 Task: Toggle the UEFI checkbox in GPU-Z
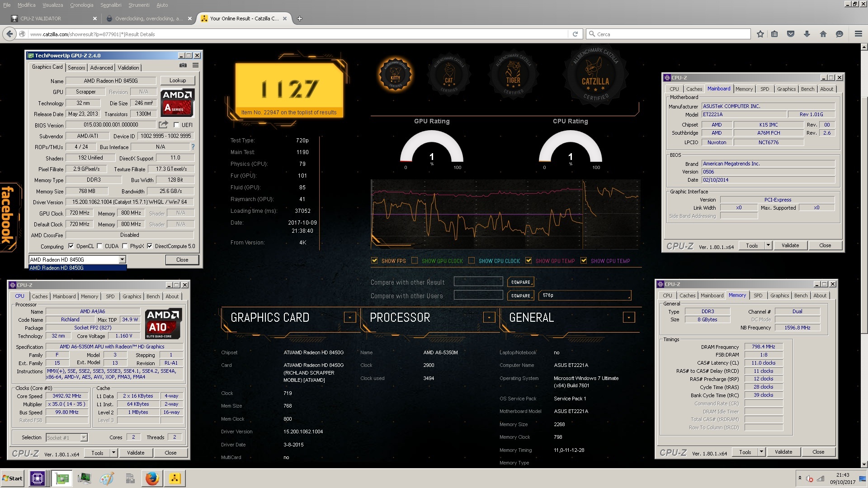click(177, 125)
